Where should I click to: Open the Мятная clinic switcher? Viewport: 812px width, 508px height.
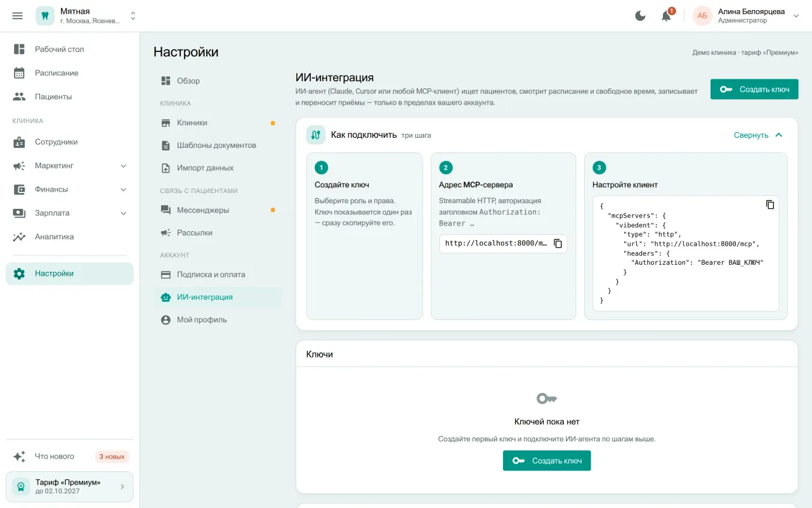(133, 16)
